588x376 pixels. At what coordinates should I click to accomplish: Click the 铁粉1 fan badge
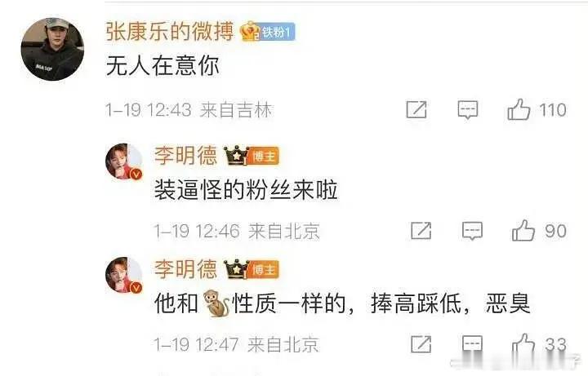(277, 32)
